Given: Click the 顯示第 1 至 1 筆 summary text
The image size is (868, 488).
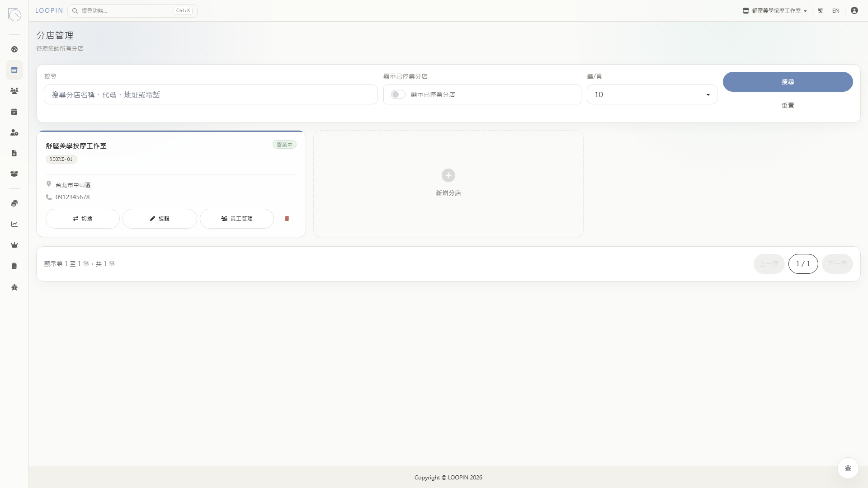Looking at the screenshot, I should [80, 264].
